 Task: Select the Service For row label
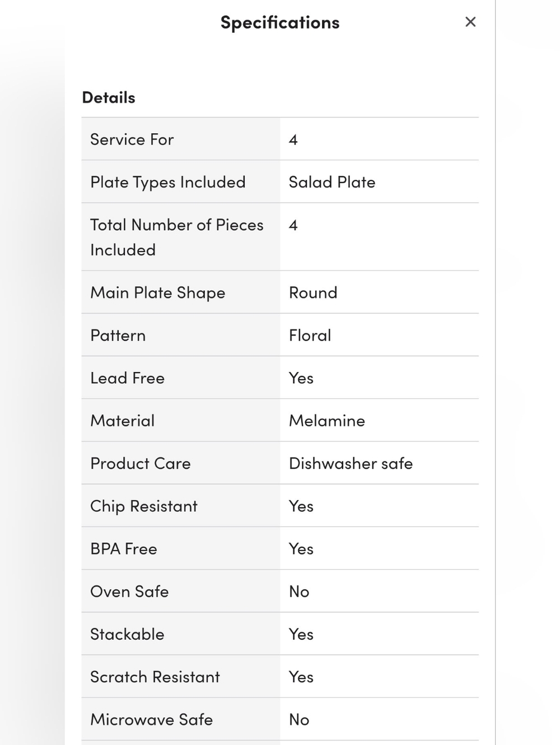point(132,139)
